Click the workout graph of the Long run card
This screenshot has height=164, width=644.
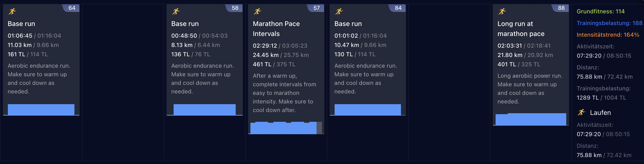pos(531,119)
